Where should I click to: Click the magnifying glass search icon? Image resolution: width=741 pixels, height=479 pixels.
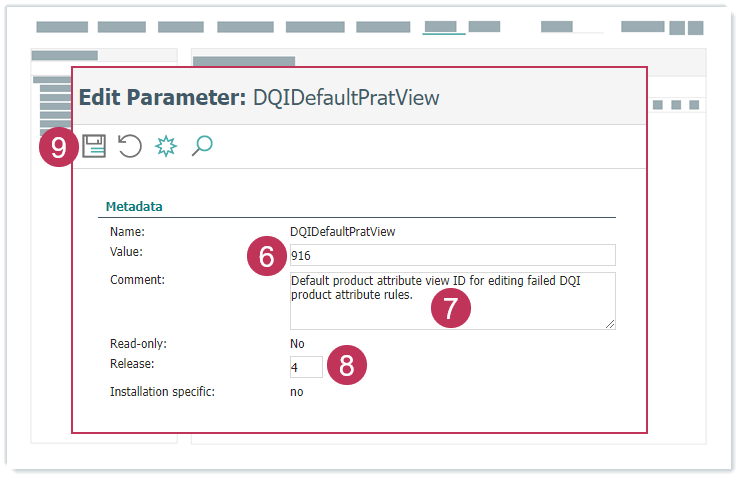202,147
